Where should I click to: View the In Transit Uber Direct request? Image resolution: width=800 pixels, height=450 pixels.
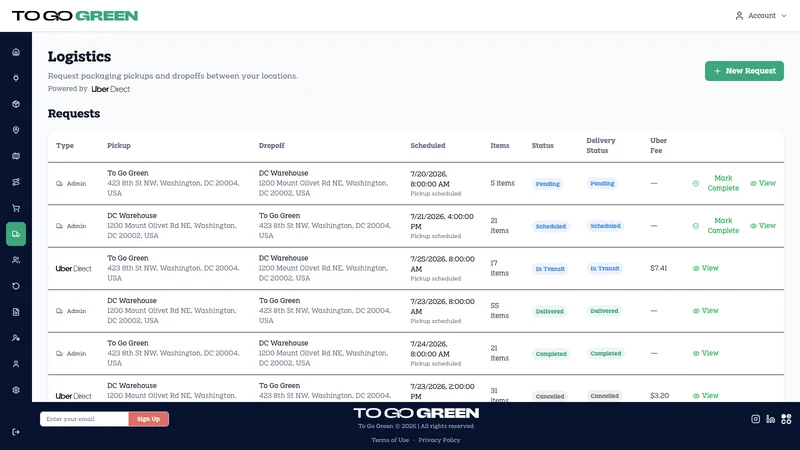pos(706,268)
